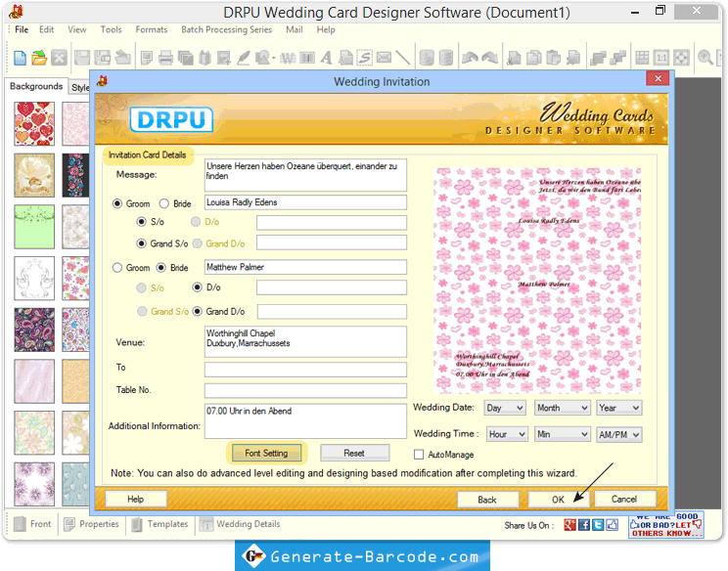The image size is (728, 571).
Task: Click the Venue text field
Action: tap(305, 342)
